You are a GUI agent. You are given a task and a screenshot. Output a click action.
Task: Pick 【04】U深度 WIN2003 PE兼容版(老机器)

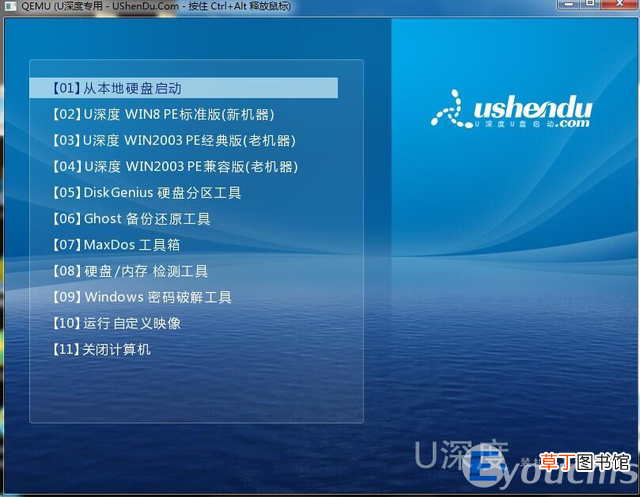[175, 166]
